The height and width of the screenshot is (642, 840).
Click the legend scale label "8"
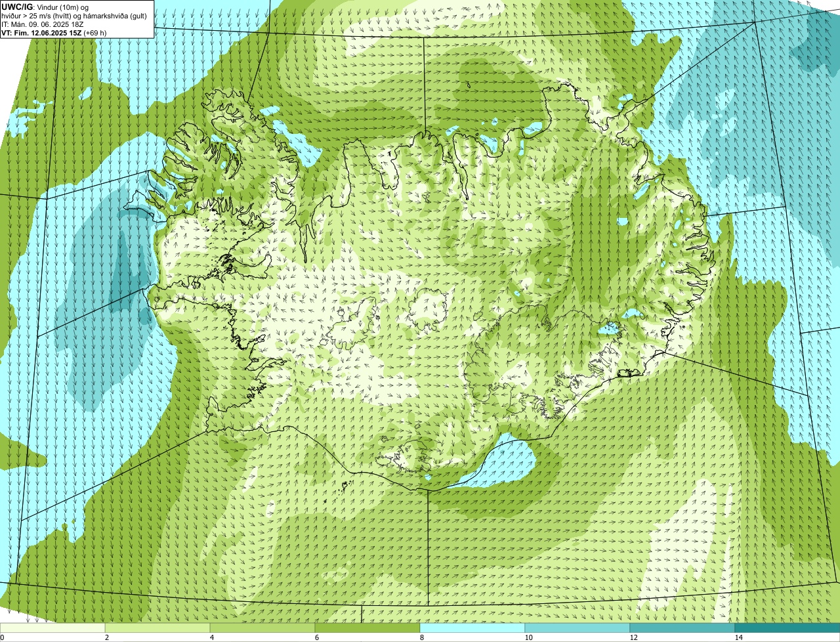tap(421, 637)
